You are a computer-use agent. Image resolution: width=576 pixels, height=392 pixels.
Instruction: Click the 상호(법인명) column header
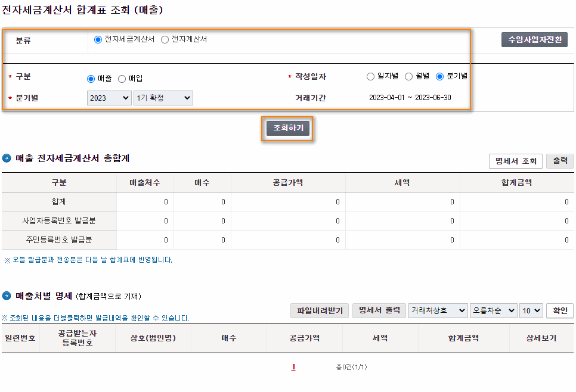(x=153, y=338)
